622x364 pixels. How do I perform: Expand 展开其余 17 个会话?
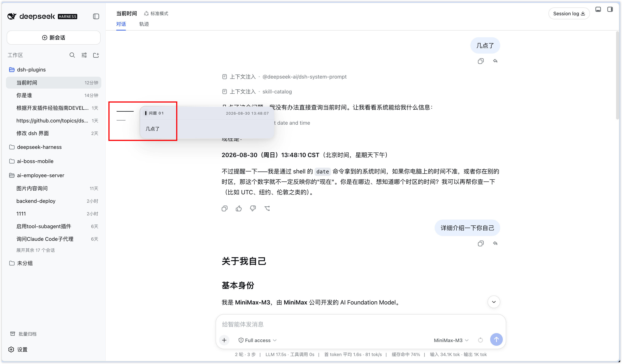36,250
